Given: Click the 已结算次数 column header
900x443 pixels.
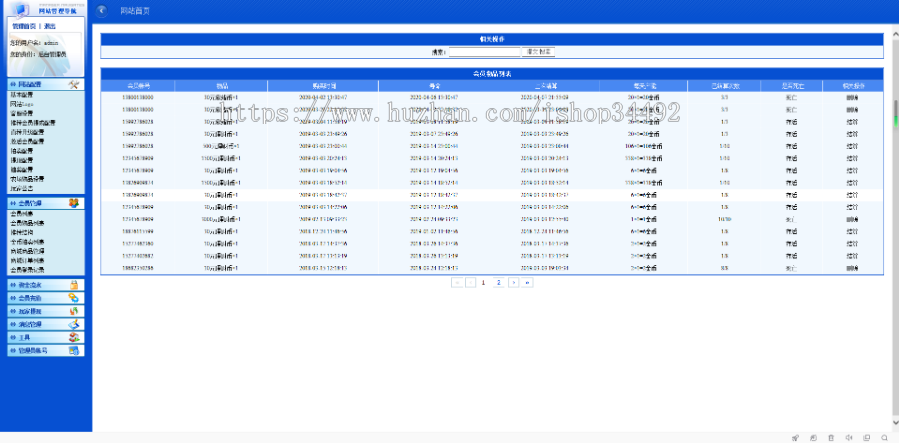Looking at the screenshot, I should [725, 86].
